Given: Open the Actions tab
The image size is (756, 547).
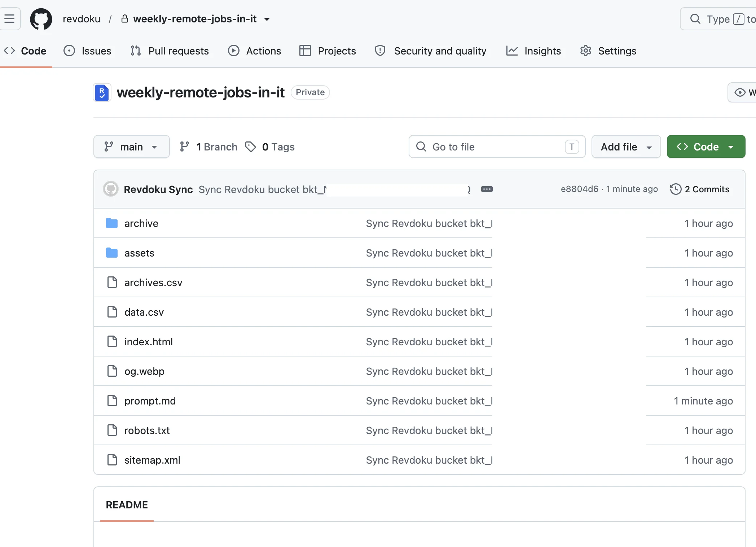Looking at the screenshot, I should pos(255,51).
